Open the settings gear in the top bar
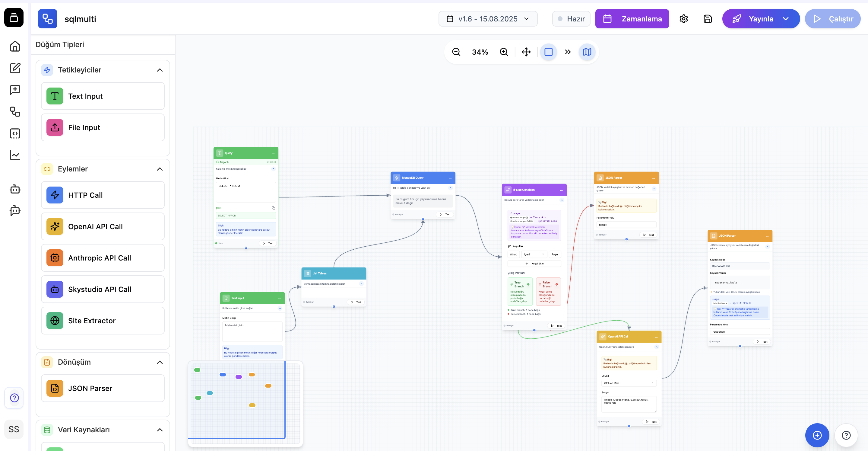This screenshot has height=451, width=868. pos(684,18)
